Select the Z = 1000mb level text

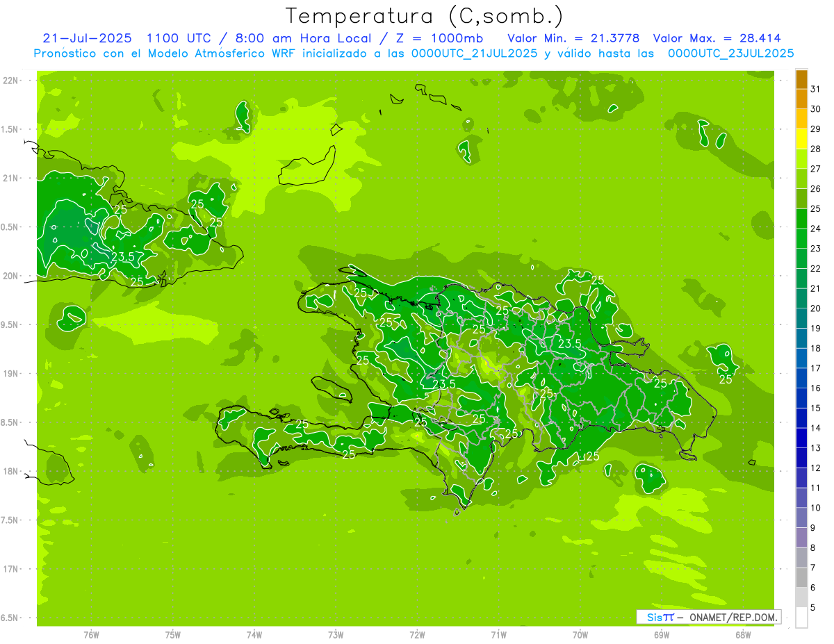tap(439, 38)
